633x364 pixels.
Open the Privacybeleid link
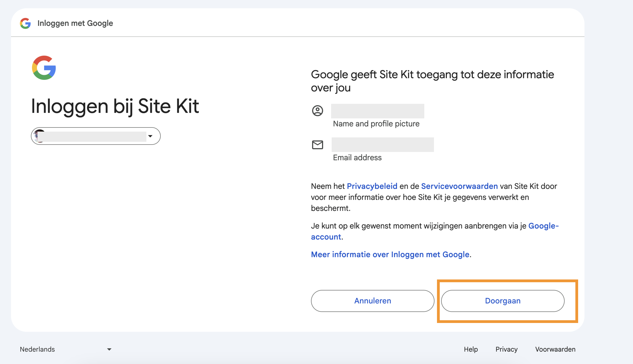372,186
